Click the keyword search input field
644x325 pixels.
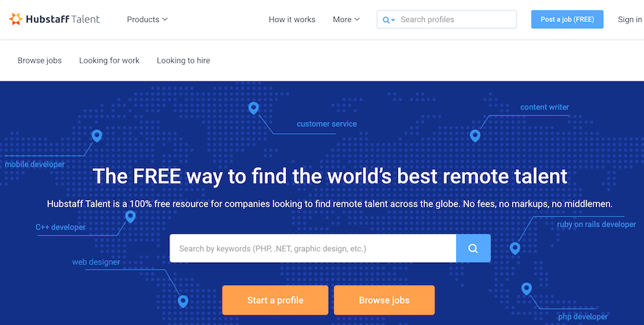312,248
